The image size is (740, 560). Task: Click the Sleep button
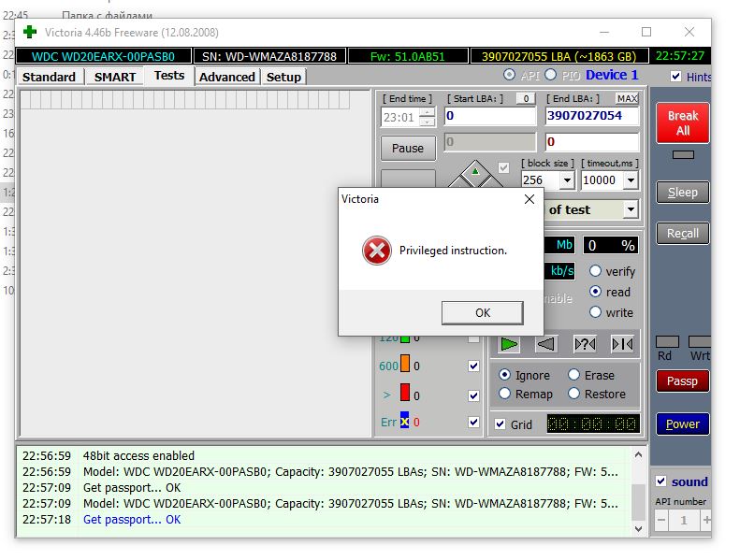point(682,192)
